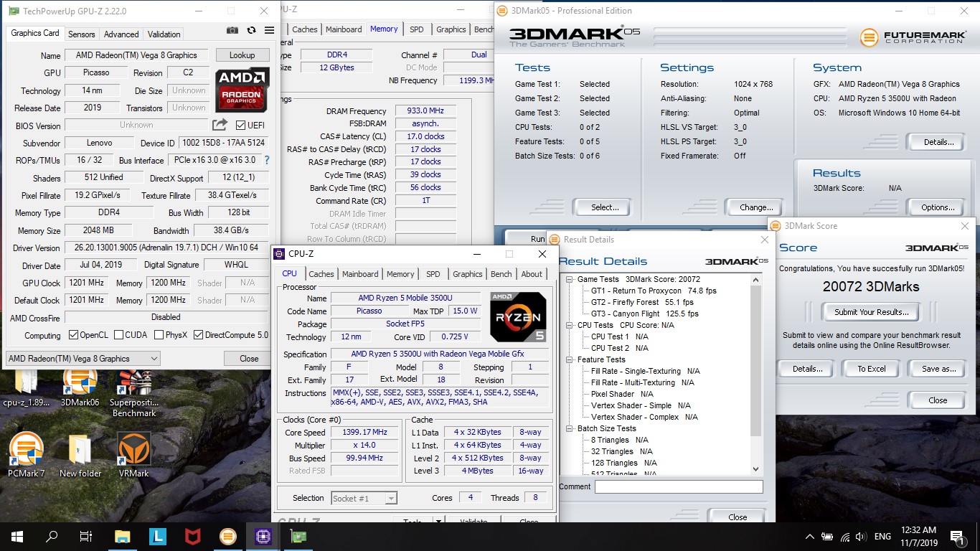The width and height of the screenshot is (980, 551).
Task: Open the Caches tab in front CPU-Z
Action: 321,274
